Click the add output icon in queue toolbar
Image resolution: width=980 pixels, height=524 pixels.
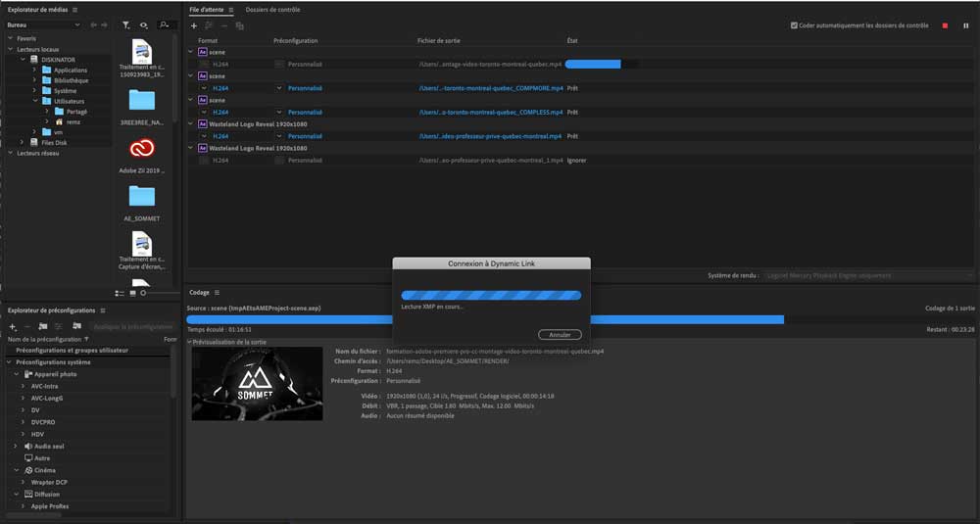tap(209, 25)
